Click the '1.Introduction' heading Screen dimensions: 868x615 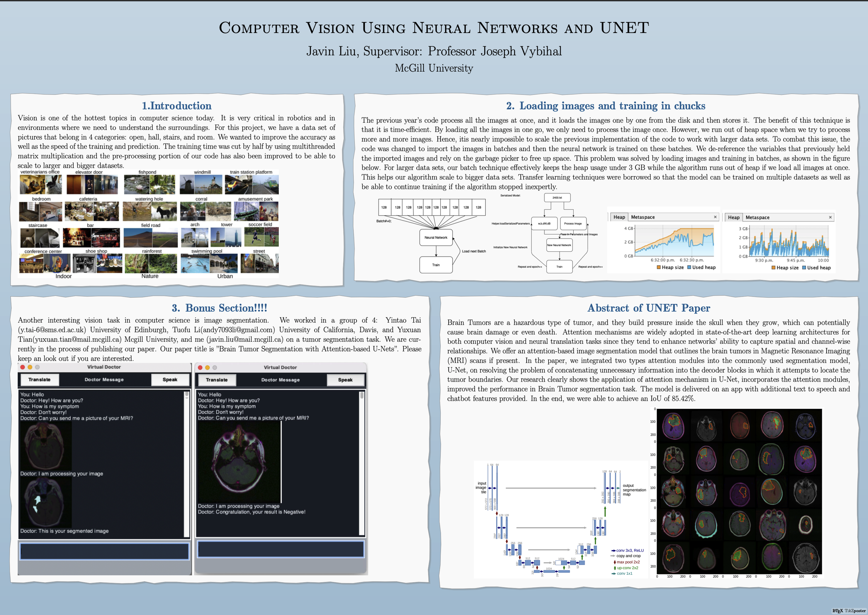coord(176,106)
